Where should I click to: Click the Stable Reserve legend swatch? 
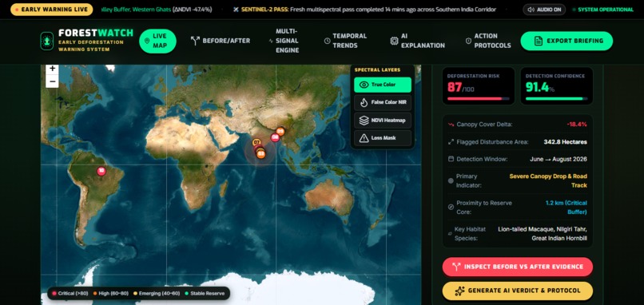(x=187, y=293)
